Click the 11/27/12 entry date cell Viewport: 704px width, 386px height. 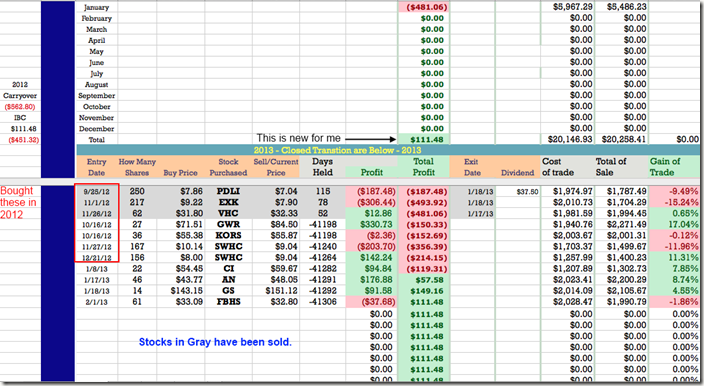(97, 247)
